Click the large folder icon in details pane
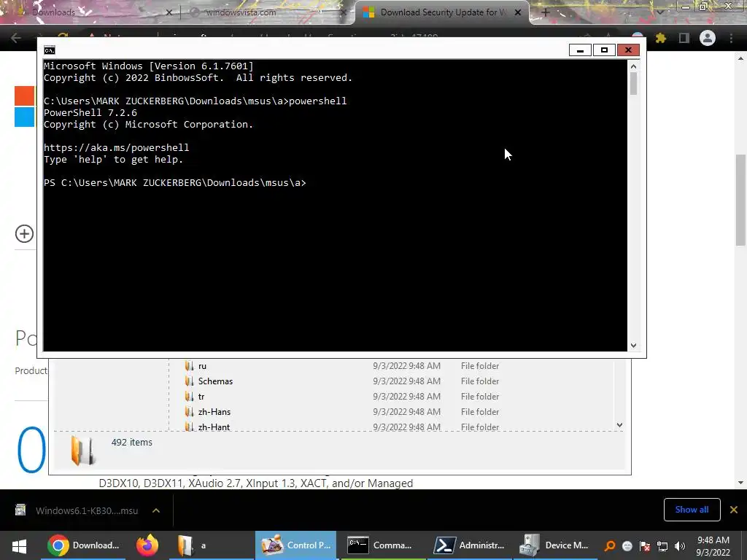 [83, 450]
